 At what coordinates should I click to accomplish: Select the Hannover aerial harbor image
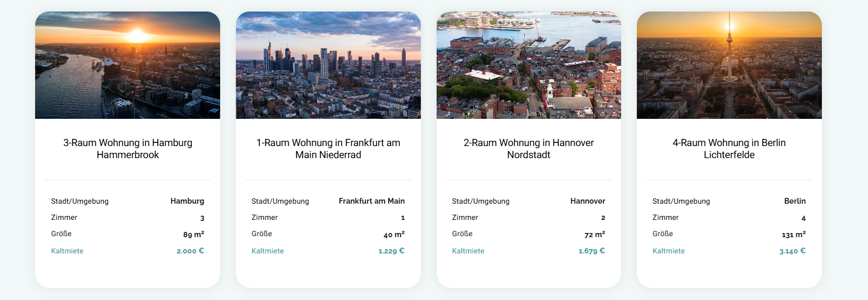pos(528,65)
